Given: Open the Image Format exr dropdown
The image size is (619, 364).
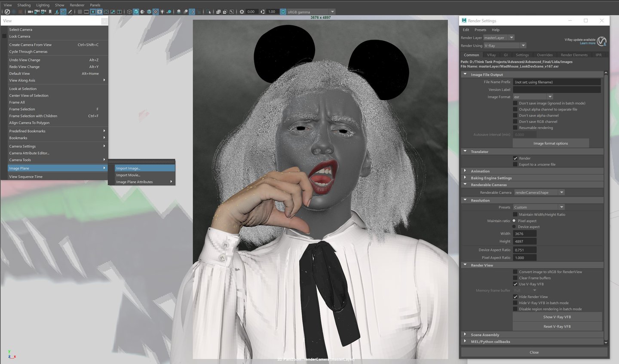Looking at the screenshot, I should click(x=533, y=97).
